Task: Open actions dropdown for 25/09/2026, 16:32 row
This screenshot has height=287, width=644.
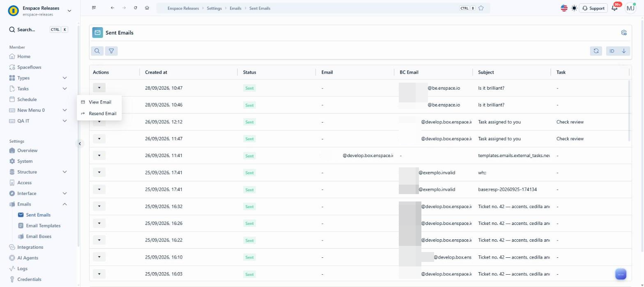Action: click(x=99, y=206)
